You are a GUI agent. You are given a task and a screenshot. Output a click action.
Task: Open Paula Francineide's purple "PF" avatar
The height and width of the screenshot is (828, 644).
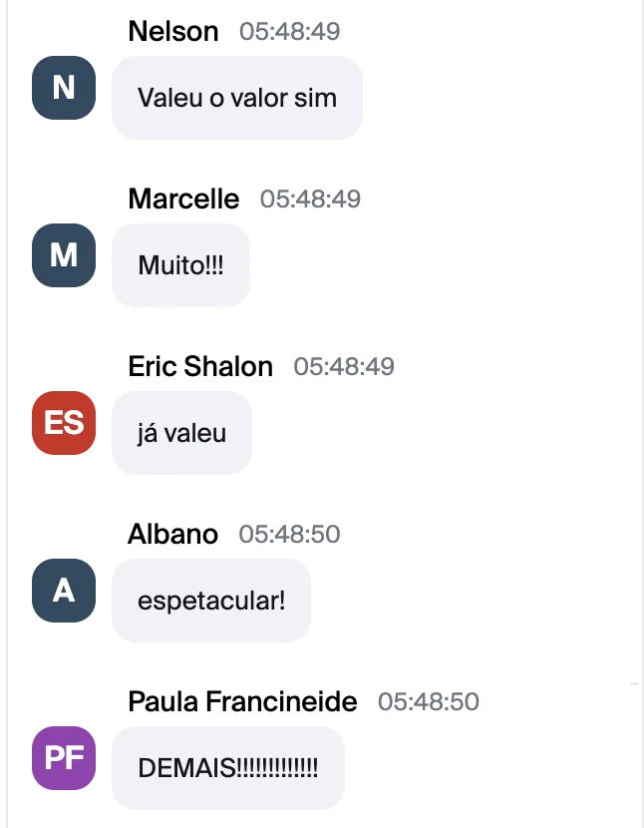pos(64,758)
